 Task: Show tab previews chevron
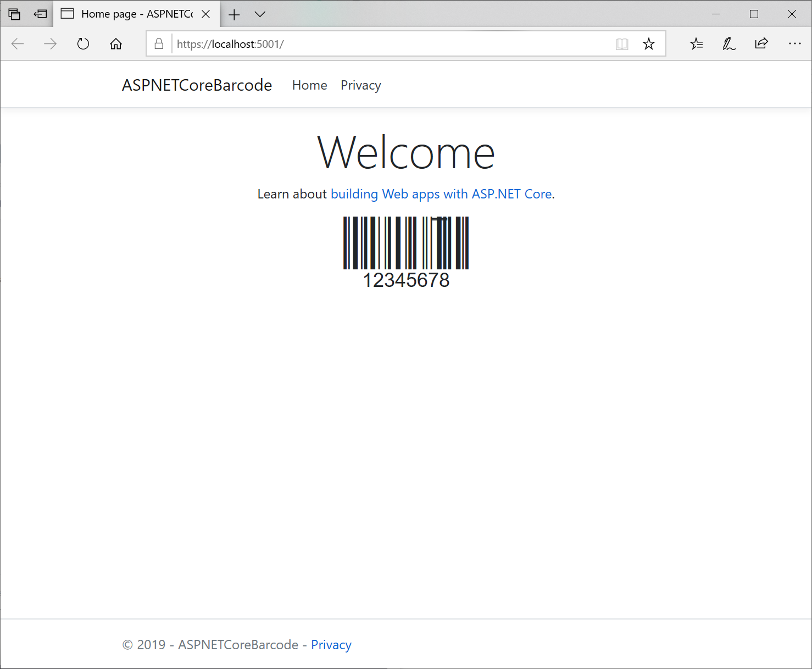tap(260, 14)
